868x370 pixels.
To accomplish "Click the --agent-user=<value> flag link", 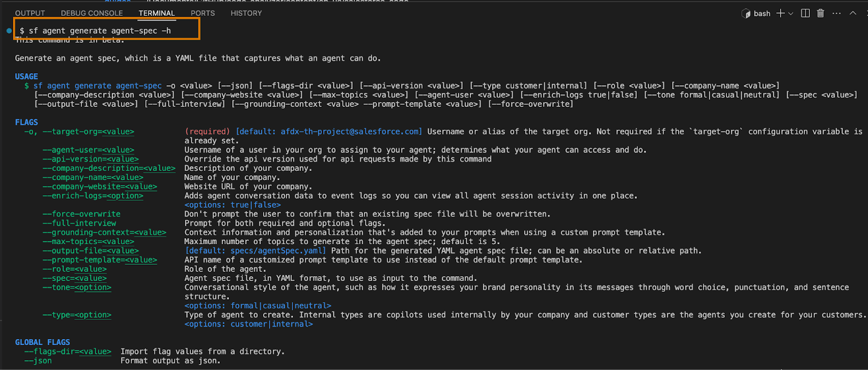I will click(x=88, y=150).
